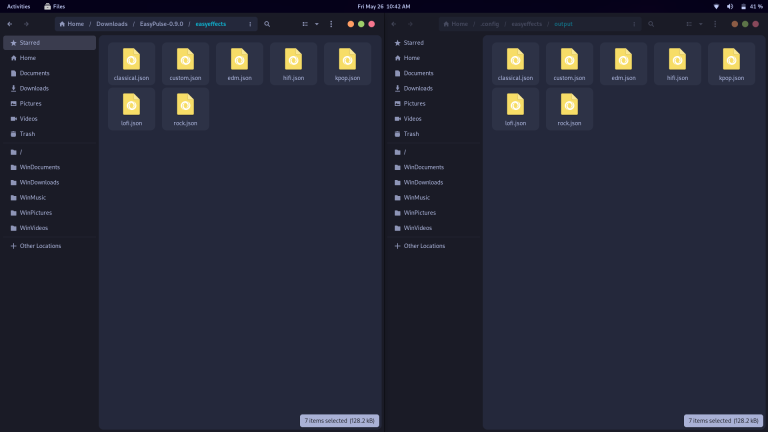
Task: Click the search icon in the left Files window
Action: [x=267, y=23]
